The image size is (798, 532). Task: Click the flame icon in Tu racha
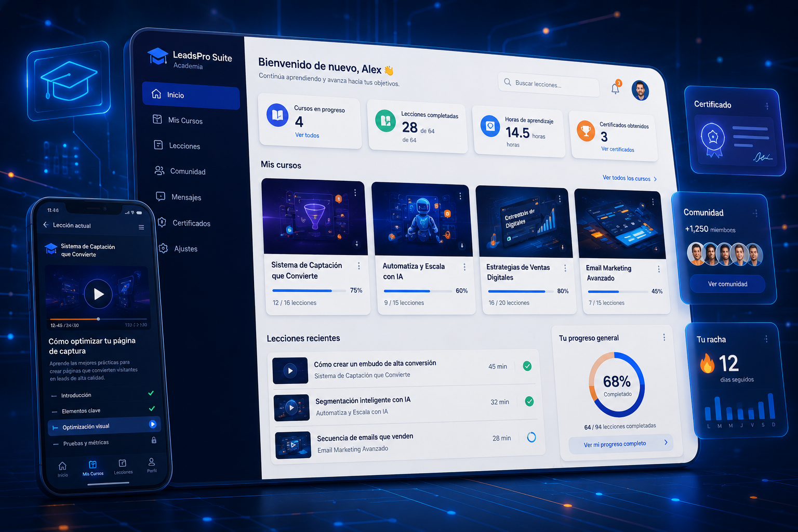coord(707,363)
